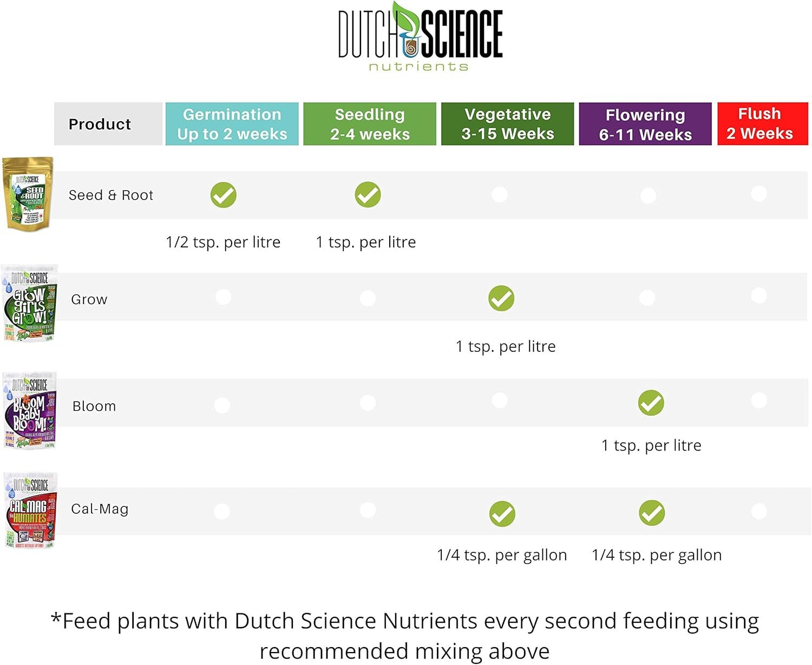Select the Grow Girls Grow product bag

pos(30,303)
